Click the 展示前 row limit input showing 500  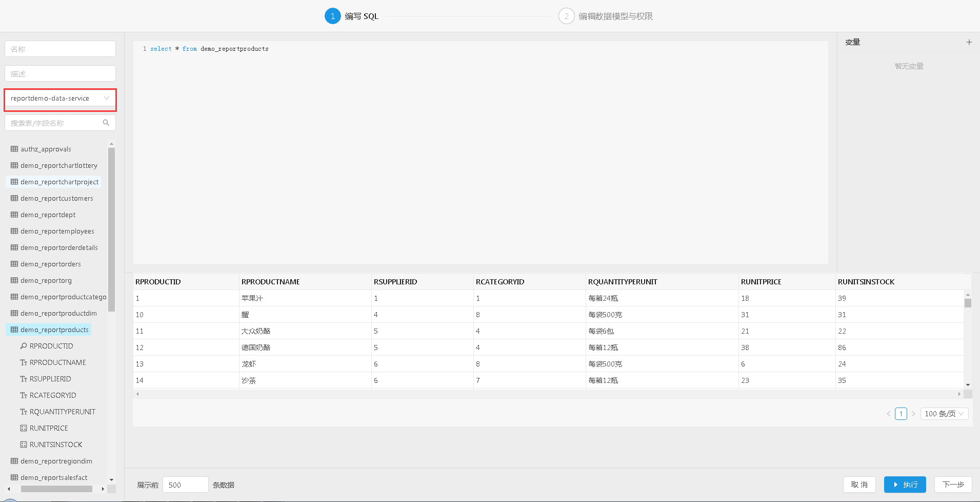pyautogui.click(x=186, y=485)
